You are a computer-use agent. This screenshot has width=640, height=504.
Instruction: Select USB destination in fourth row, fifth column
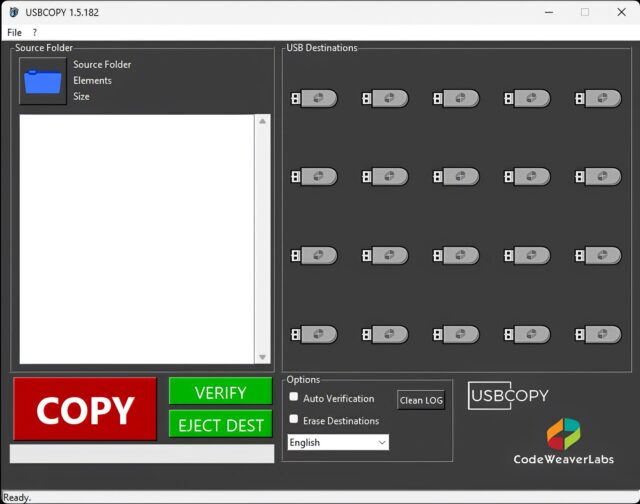pyautogui.click(x=598, y=334)
